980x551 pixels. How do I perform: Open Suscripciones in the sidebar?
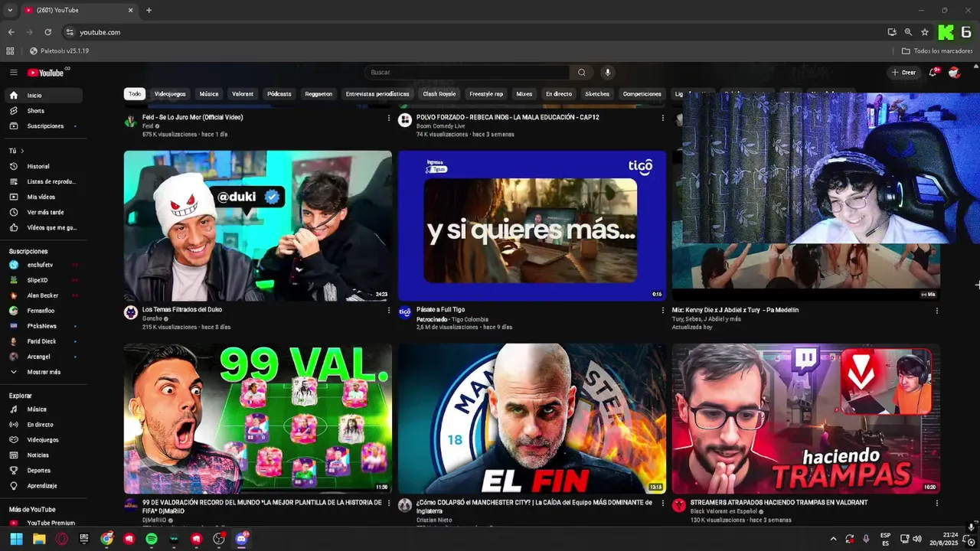tap(44, 126)
